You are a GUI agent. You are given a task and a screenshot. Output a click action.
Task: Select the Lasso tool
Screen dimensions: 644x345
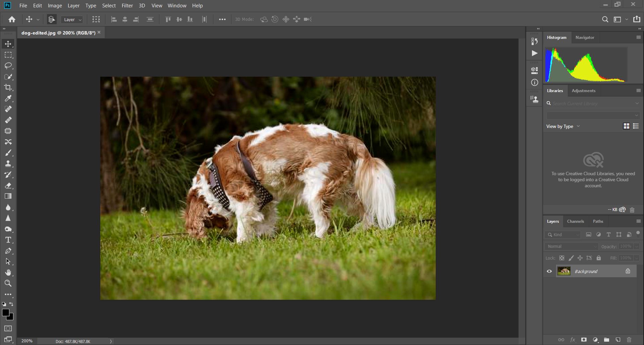coord(8,66)
